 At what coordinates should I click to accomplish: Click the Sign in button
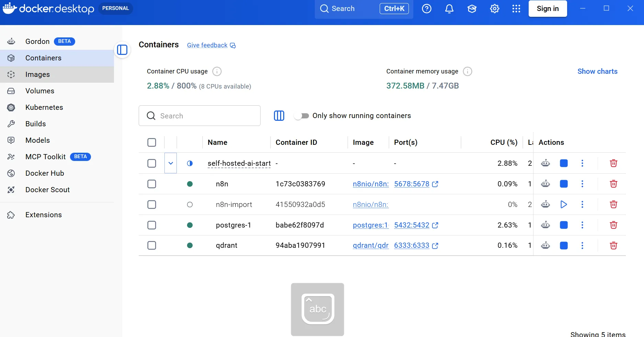pyautogui.click(x=548, y=9)
